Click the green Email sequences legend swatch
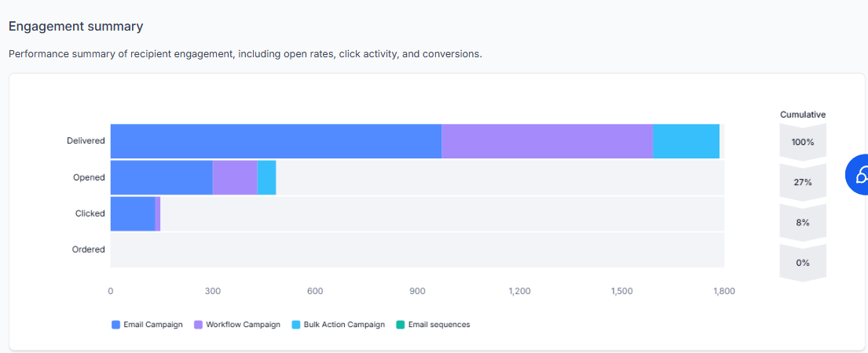 (x=401, y=325)
